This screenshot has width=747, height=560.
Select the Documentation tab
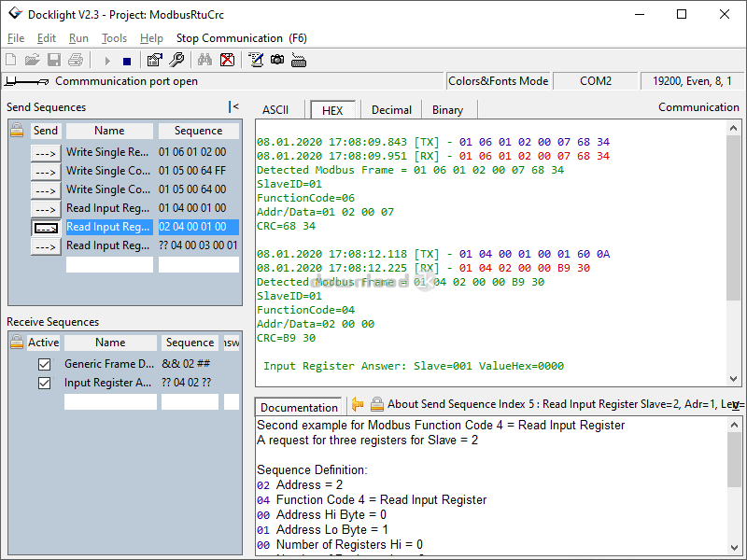[x=299, y=407]
